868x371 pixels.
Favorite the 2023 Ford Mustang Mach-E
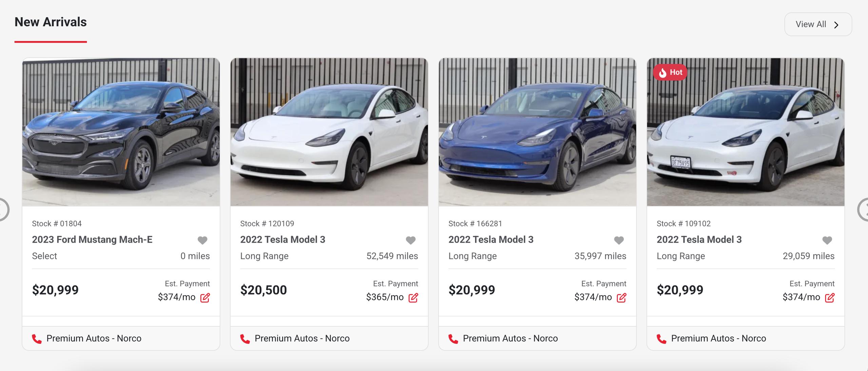coord(202,240)
